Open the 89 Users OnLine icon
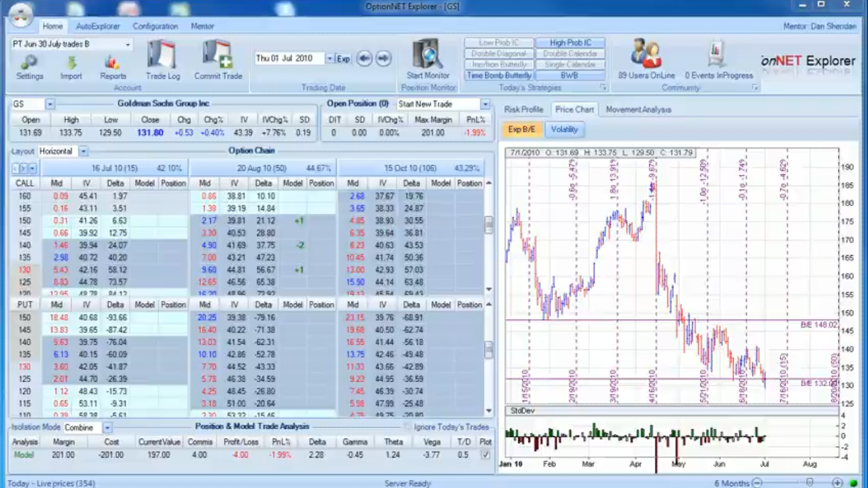The image size is (868, 488). pos(646,60)
